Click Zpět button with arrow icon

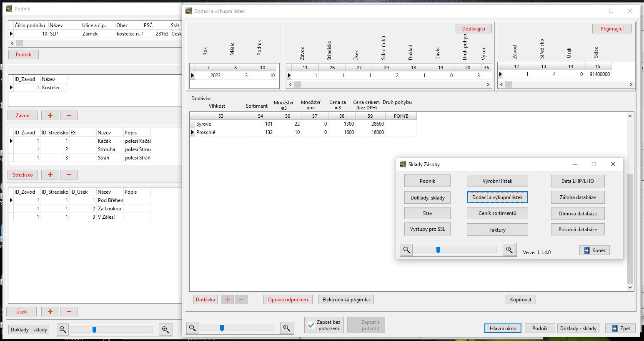pos(620,328)
